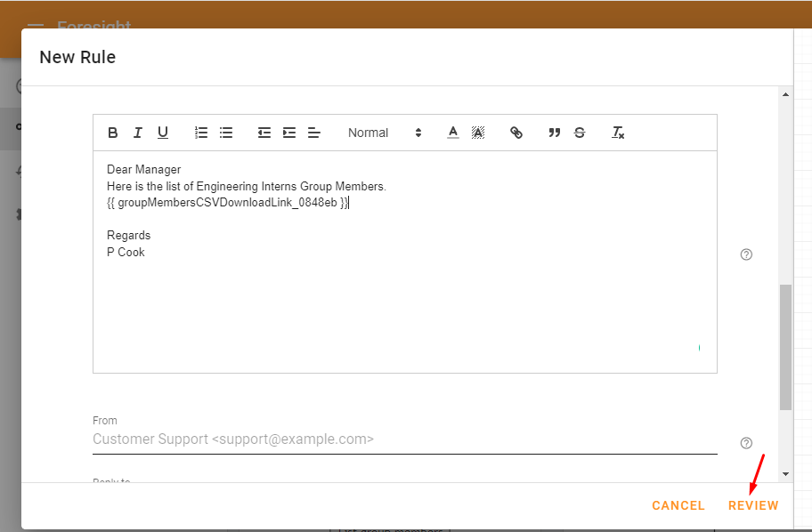
Task: Toggle bold formatting in editor
Action: 112,133
